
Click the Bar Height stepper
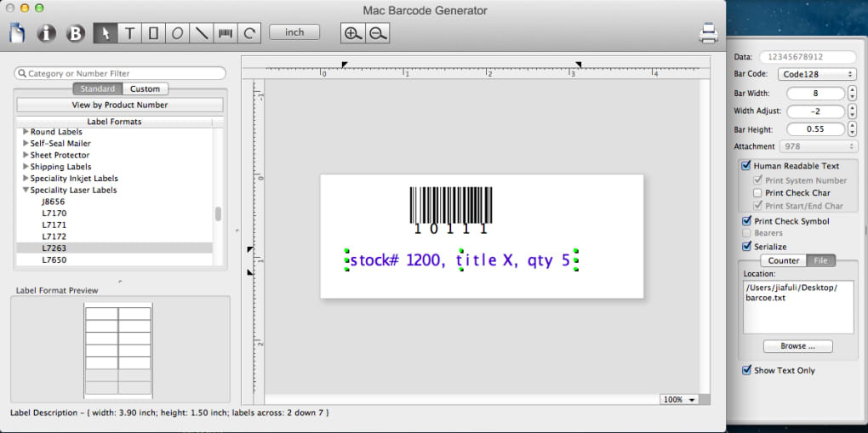(852, 129)
